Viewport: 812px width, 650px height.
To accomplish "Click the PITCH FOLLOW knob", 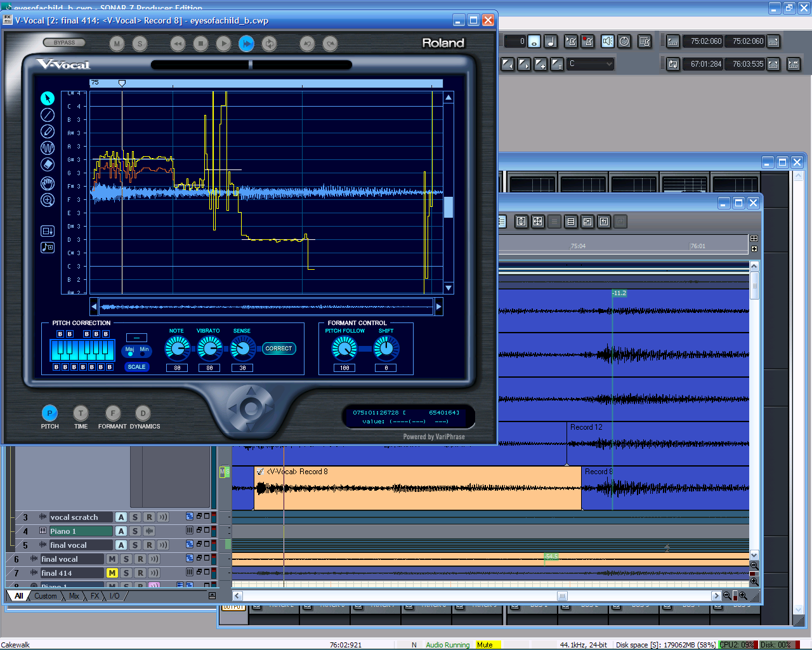I will point(344,348).
